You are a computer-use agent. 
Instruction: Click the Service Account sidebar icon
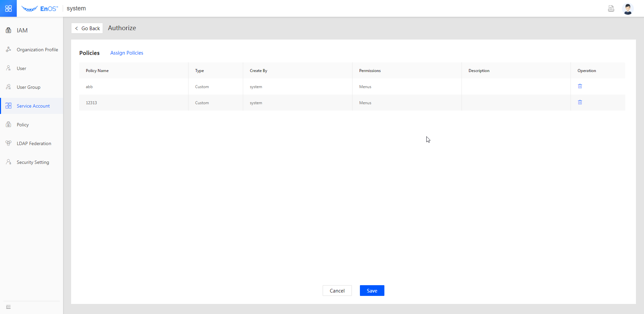click(x=9, y=106)
